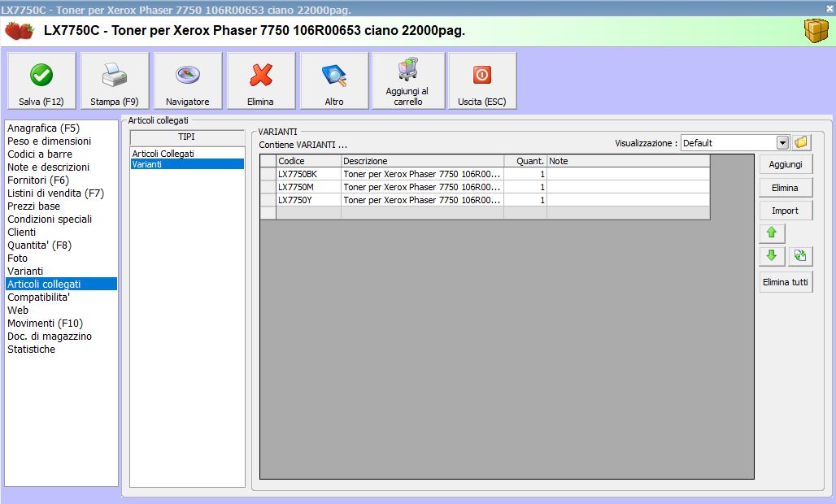Viewport: 836px width, 504px height.
Task: Switch to Listini di vendita (F7)
Action: point(55,193)
